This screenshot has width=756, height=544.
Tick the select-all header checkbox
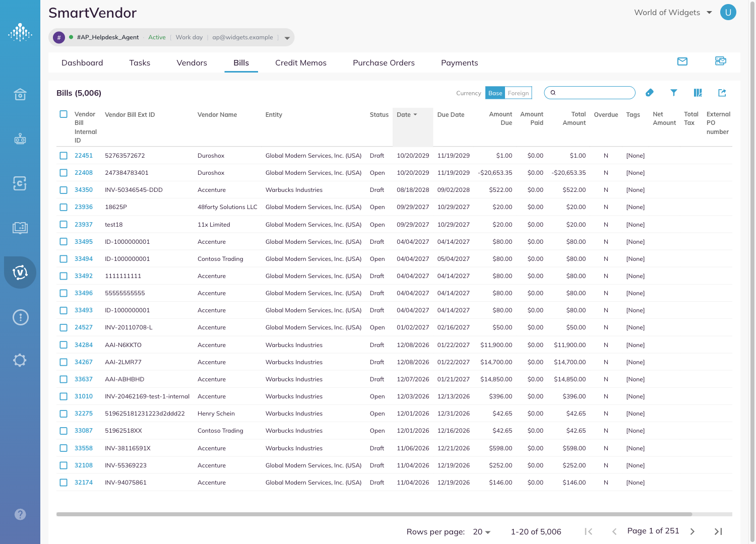64,114
